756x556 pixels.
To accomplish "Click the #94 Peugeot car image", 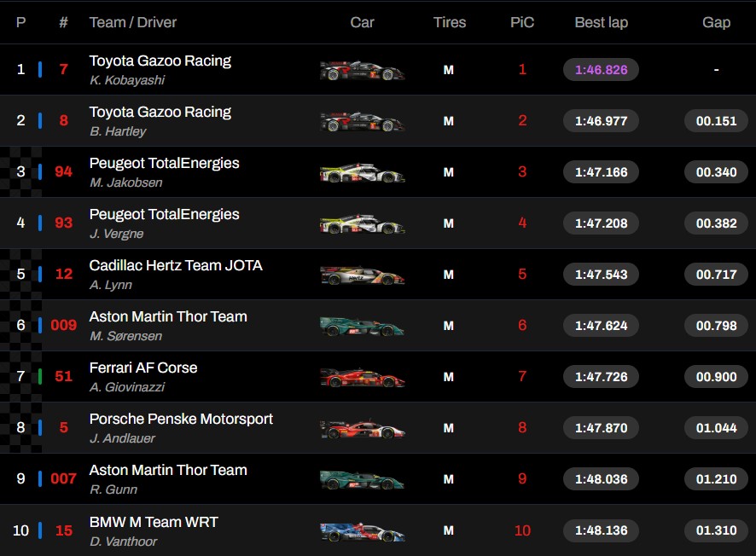I will 362,173.
